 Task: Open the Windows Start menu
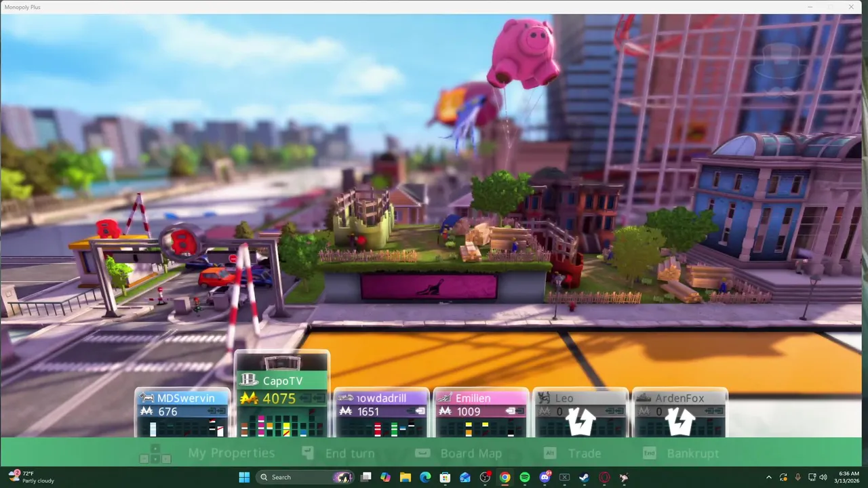point(244,477)
